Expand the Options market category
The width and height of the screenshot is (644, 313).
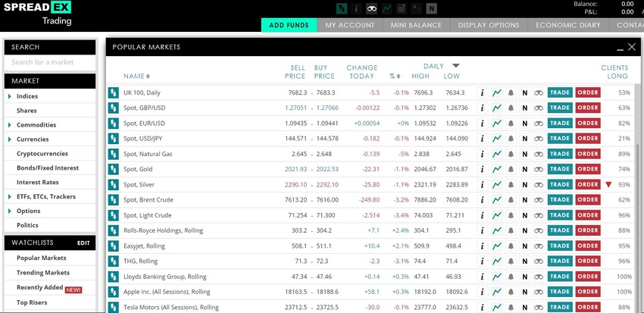pyautogui.click(x=9, y=211)
